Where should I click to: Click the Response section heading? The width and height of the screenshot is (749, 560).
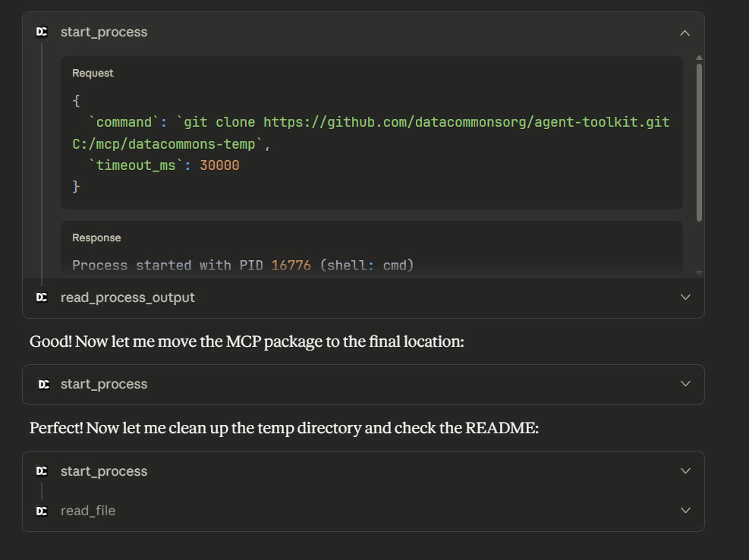[96, 238]
